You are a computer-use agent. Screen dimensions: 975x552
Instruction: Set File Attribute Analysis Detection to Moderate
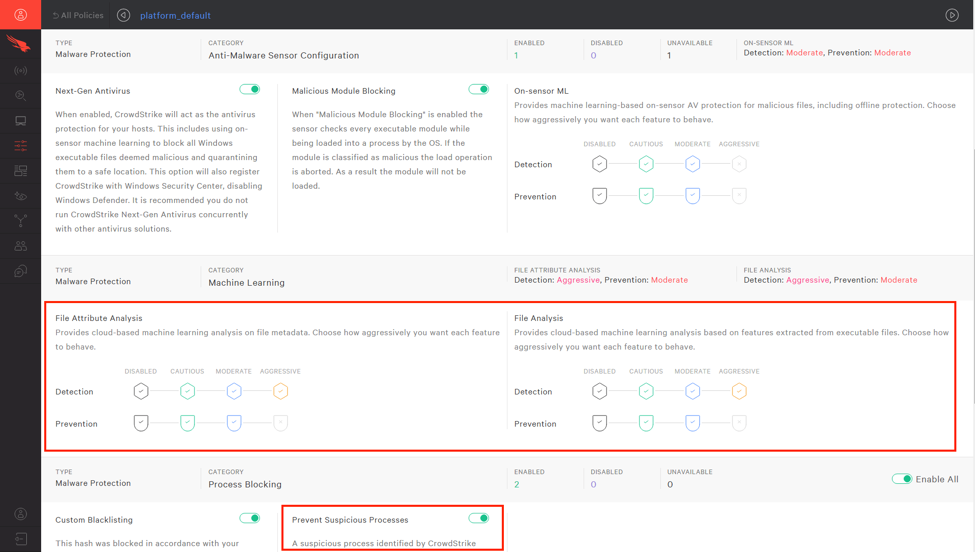[234, 392]
